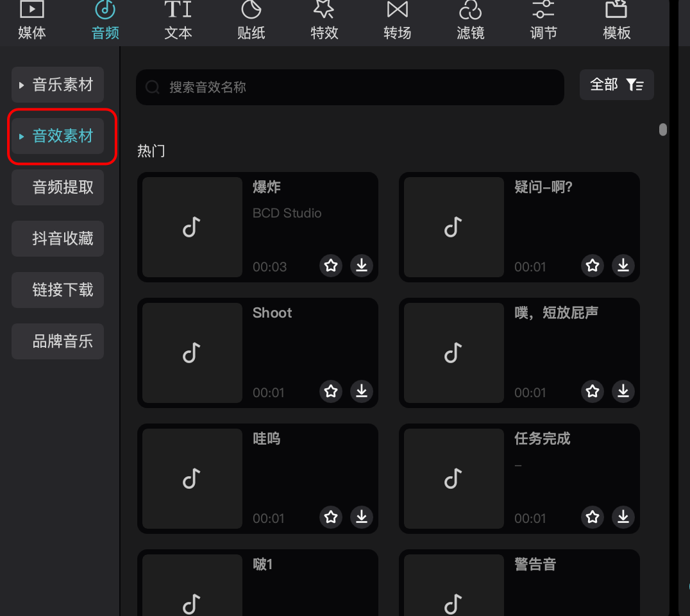
Task: Open the 音频提取 section
Action: (x=58, y=187)
